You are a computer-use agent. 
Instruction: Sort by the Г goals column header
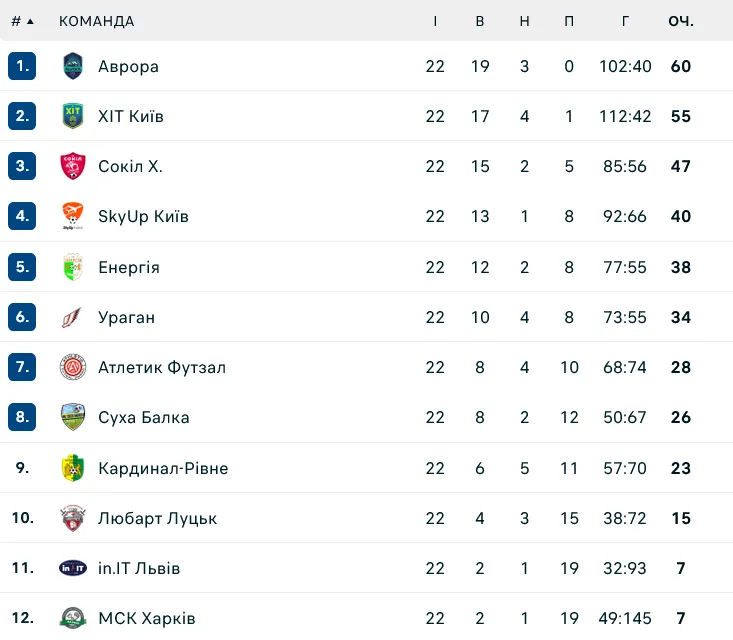pos(625,21)
